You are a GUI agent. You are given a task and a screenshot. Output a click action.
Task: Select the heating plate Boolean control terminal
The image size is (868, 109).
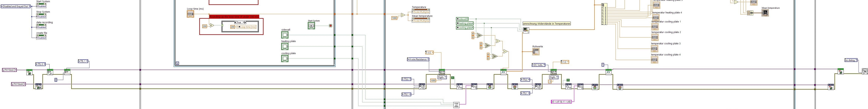click(285, 47)
